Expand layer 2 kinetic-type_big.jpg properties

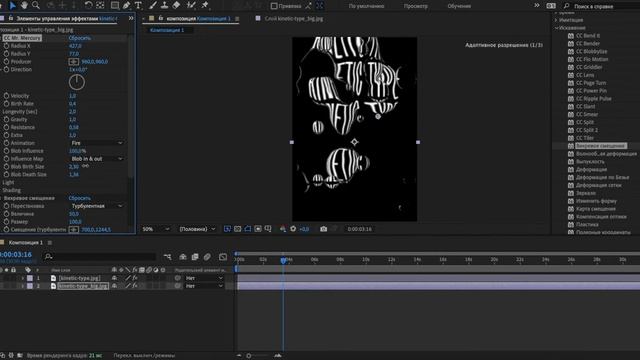point(22,286)
